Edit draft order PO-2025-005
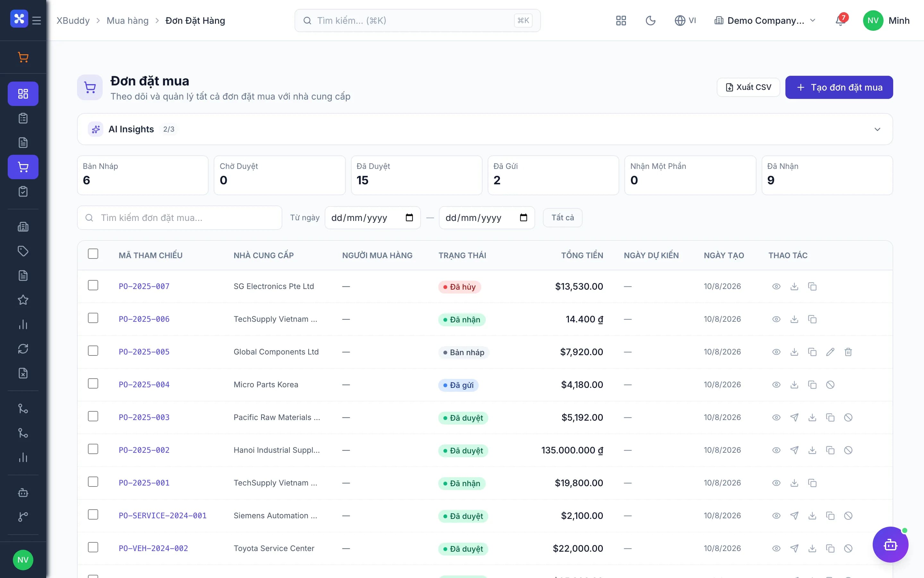This screenshot has width=924, height=578. click(x=830, y=352)
